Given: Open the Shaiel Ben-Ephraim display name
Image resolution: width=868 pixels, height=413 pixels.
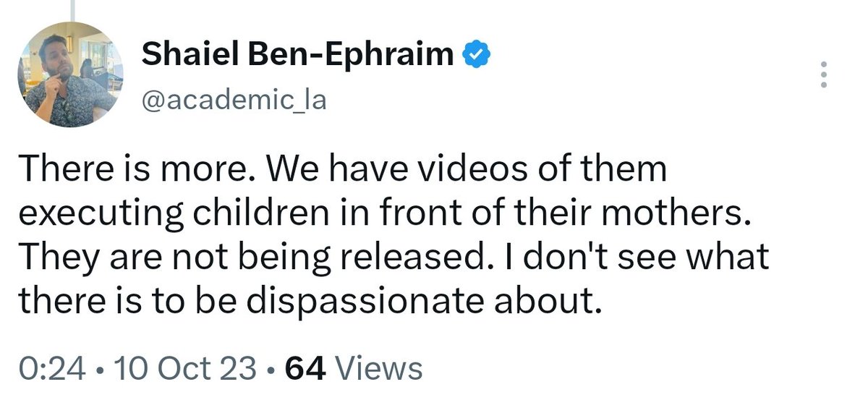Looking at the screenshot, I should click(x=299, y=55).
